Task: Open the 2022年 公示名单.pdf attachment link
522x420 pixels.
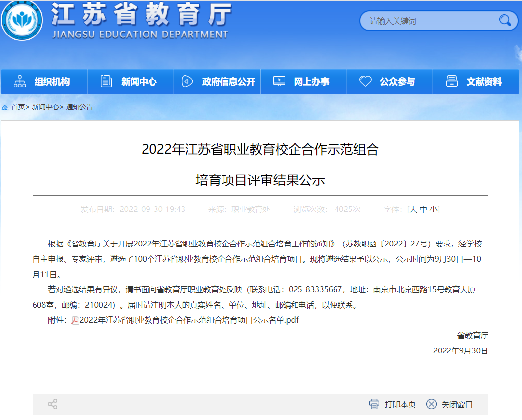Action: tap(189, 320)
